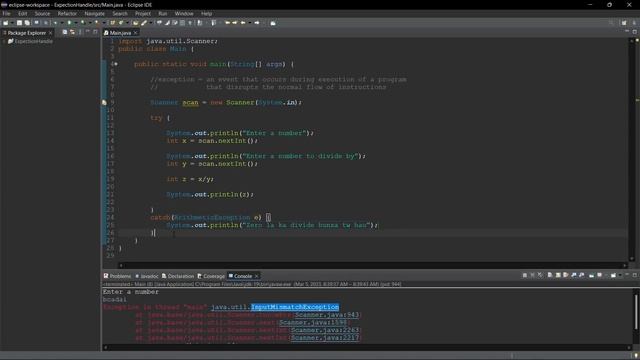
Task: Click the Coverage launch icon in toolbar
Action: tap(83, 23)
